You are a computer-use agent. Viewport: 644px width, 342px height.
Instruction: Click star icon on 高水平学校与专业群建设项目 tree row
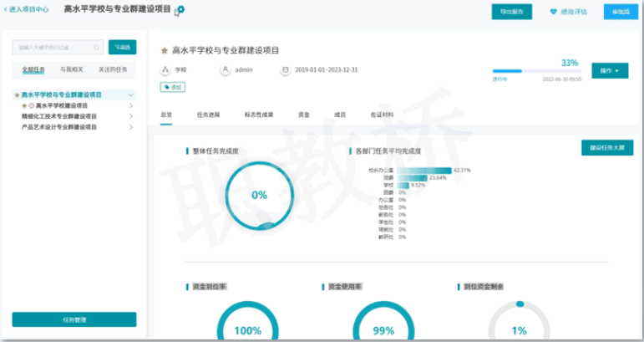click(17, 95)
